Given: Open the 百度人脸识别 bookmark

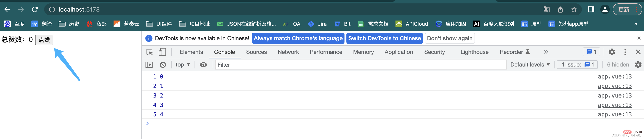Looking at the screenshot, I should point(494,24).
